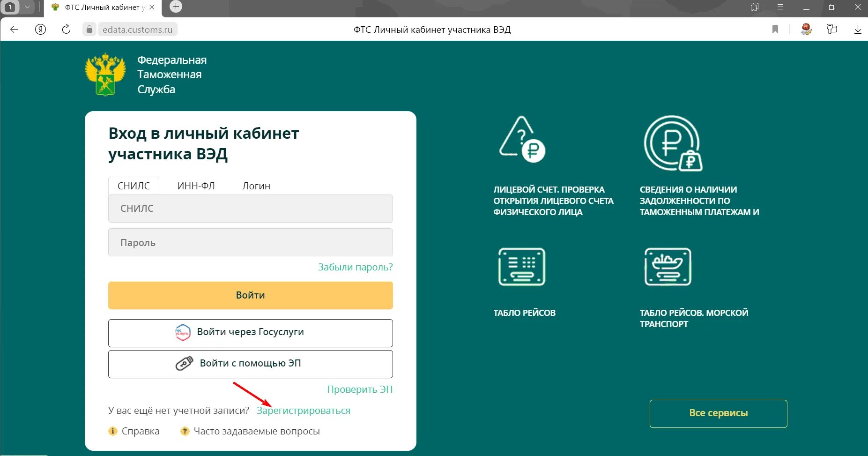Viewport: 868px width, 456px height.
Task: Click Войти с помощью ЭП button
Action: (250, 364)
